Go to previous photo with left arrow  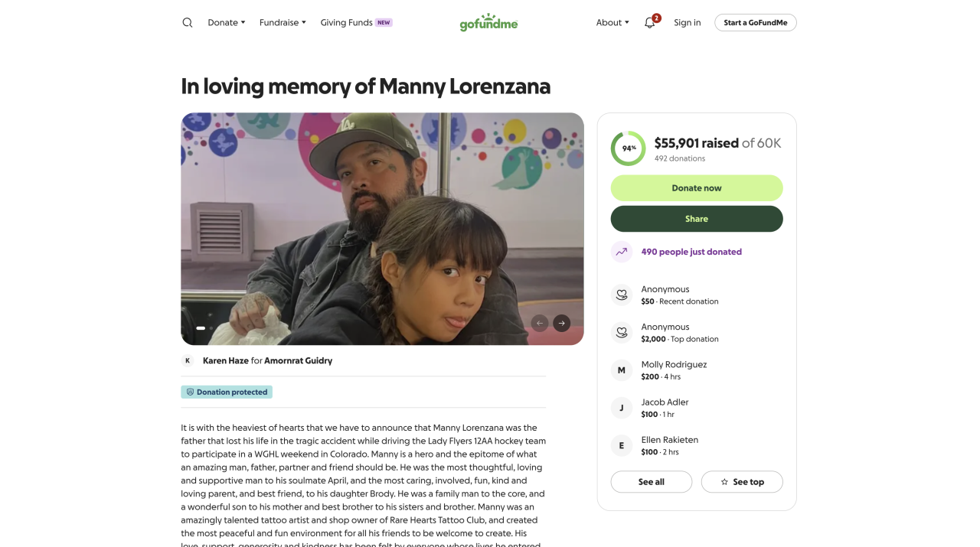(540, 323)
